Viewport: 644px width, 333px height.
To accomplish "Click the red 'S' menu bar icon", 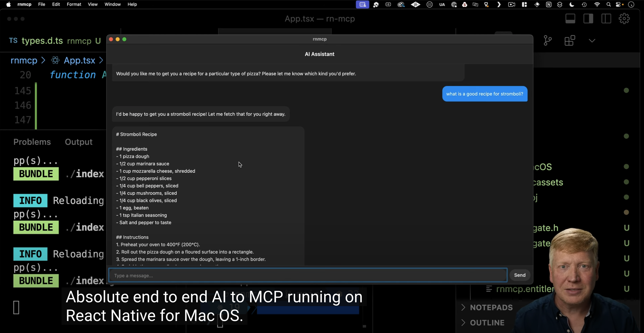I will [x=465, y=4].
